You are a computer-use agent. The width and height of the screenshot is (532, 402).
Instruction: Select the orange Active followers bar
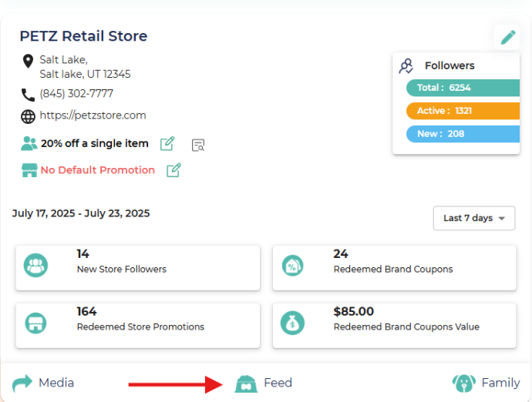tap(461, 111)
